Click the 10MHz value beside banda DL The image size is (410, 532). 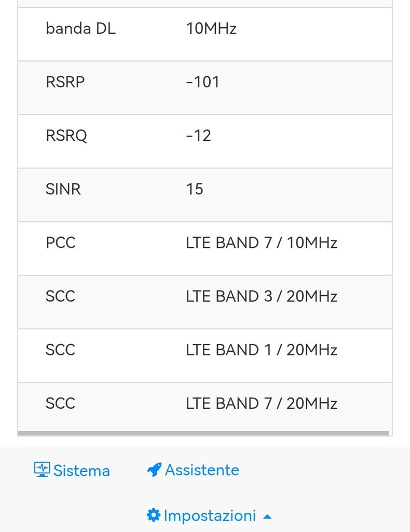click(x=211, y=29)
